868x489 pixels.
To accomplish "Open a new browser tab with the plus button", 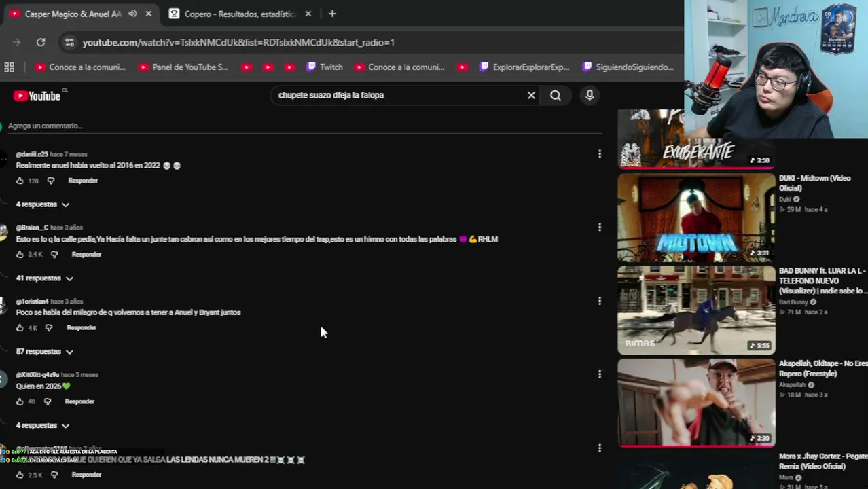I will click(x=332, y=14).
